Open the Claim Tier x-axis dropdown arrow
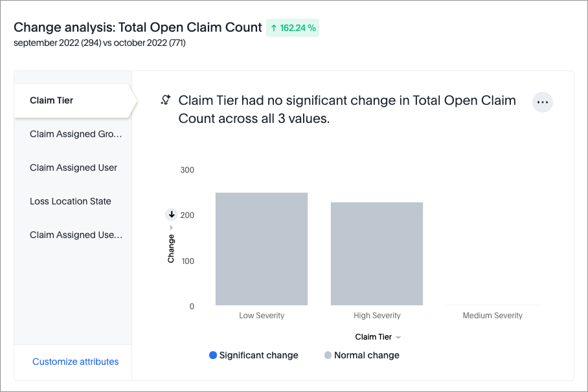Screen dimensions: 588x392 (398, 338)
